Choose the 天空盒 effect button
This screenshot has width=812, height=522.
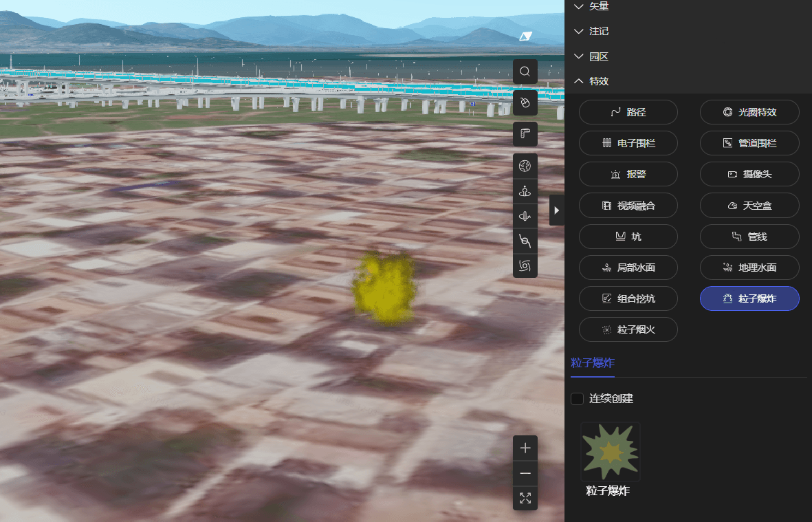click(x=749, y=206)
